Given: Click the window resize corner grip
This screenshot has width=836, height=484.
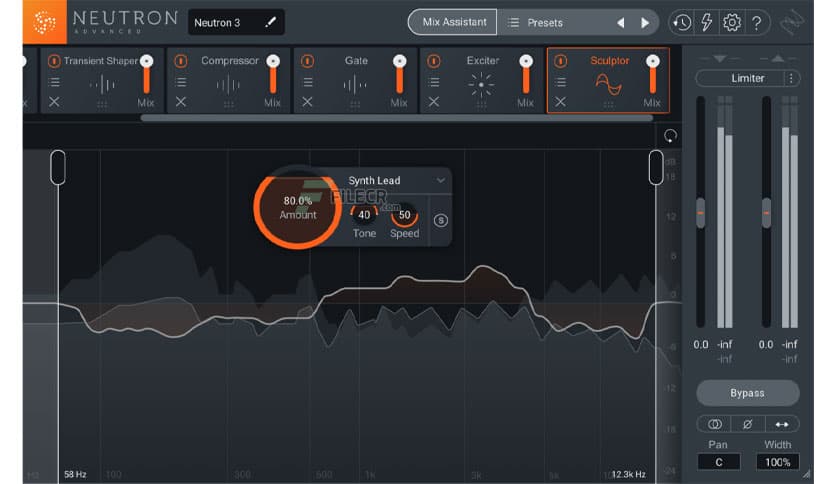Looking at the screenshot, I should point(807,473).
